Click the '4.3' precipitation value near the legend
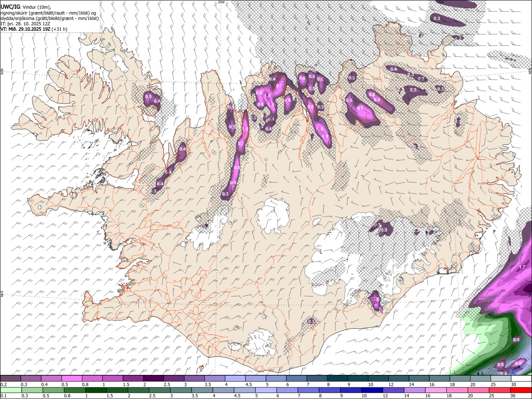Screen dimensions: 532x399 pyautogui.click(x=480, y=374)
